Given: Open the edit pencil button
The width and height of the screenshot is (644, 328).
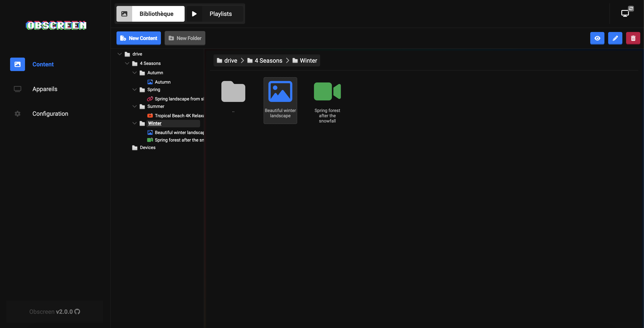Looking at the screenshot, I should click(x=615, y=38).
